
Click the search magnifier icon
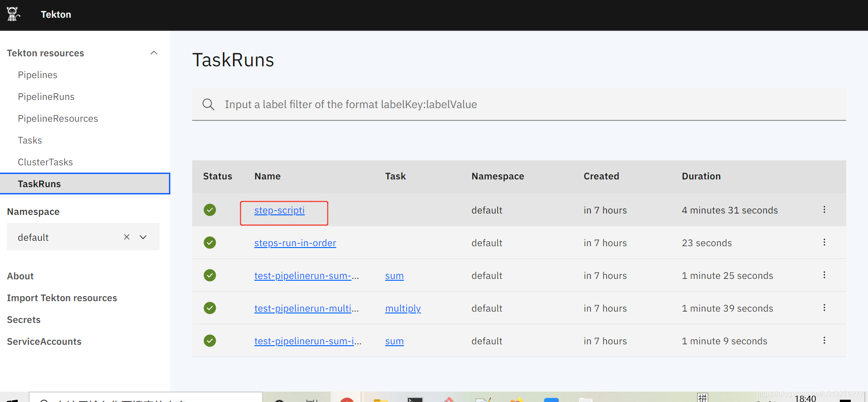coord(208,104)
